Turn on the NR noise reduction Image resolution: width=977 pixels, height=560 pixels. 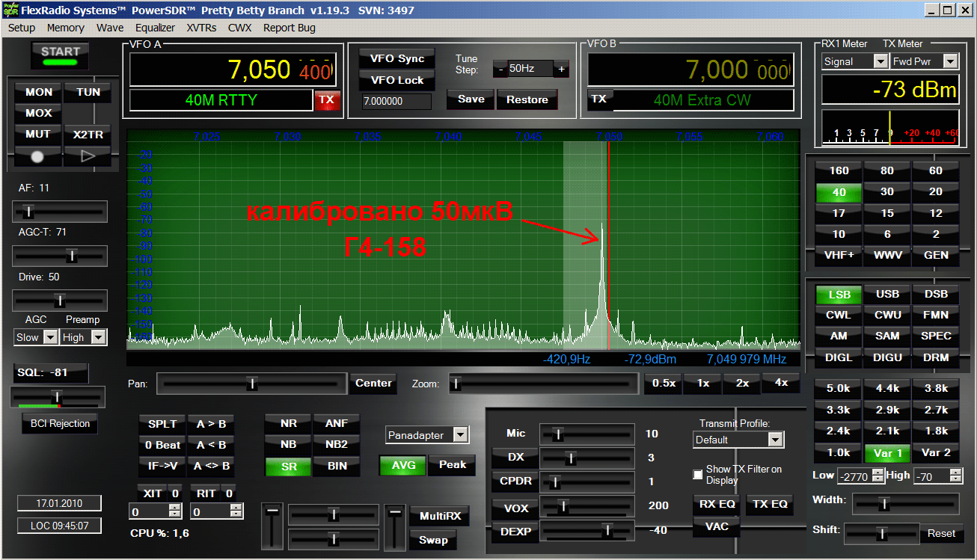(x=288, y=423)
